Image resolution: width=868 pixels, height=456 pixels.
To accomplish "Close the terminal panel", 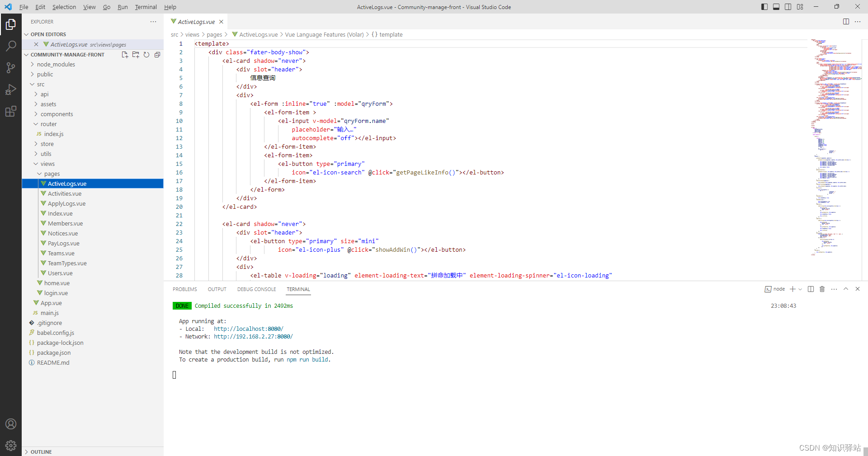I will [858, 289].
